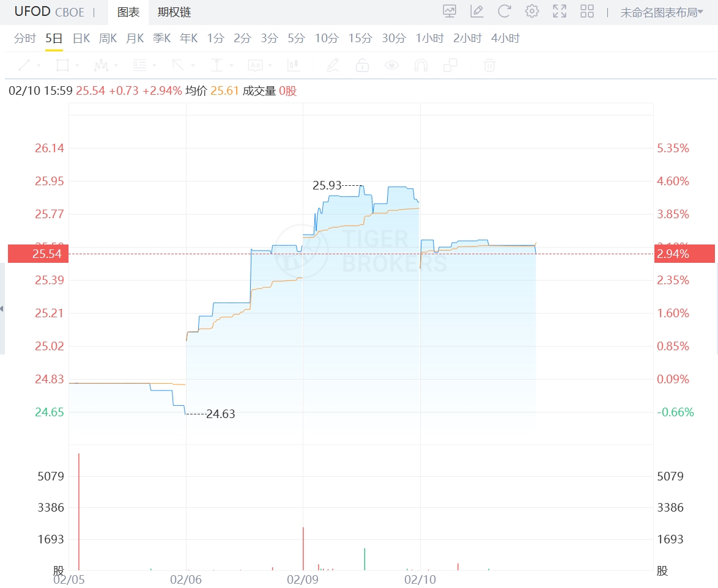Click the UFOD ticker symbol
The height and width of the screenshot is (588, 718).
(32, 12)
